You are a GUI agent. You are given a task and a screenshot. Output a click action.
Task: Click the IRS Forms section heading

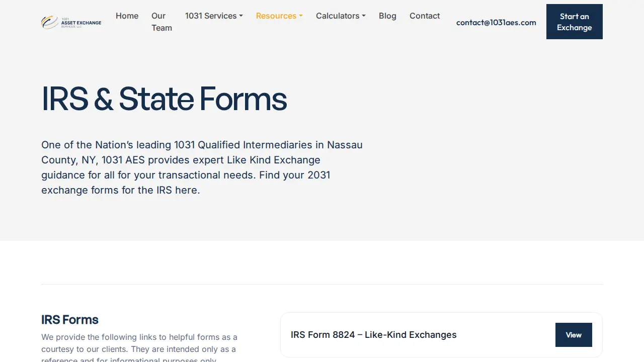[70, 320]
